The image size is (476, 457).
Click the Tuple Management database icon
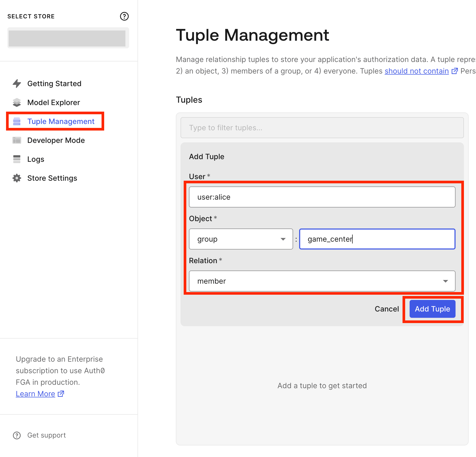(x=17, y=121)
